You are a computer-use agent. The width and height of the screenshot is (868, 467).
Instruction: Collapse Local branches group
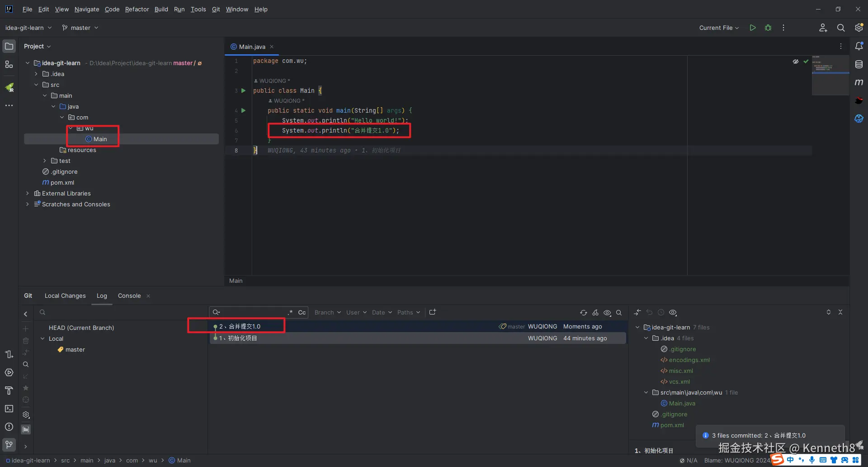tap(42, 338)
